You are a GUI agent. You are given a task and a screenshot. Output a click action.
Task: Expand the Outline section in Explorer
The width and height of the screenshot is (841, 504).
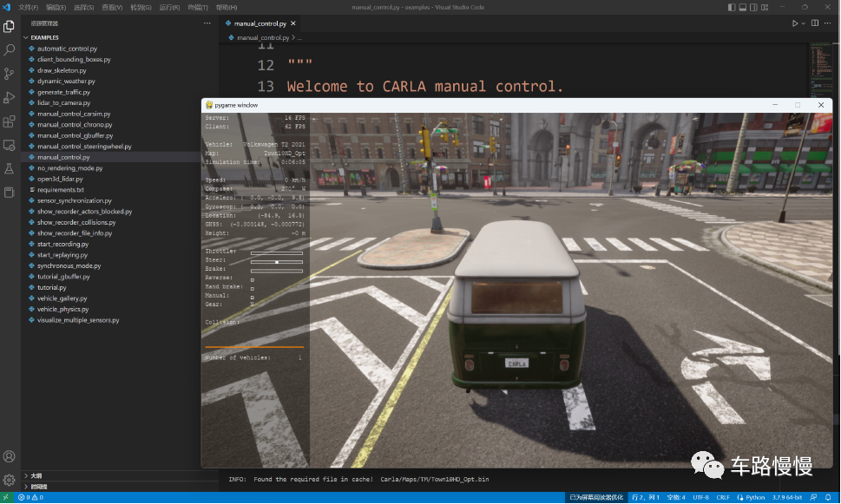coord(33,475)
